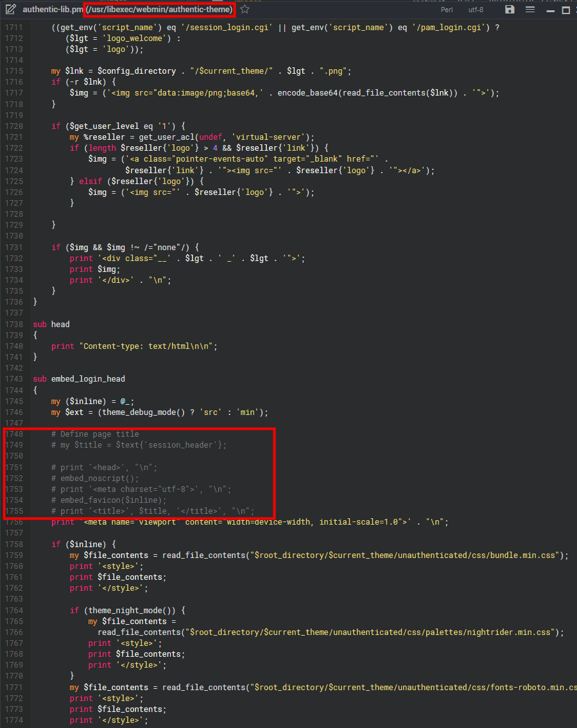Click the nightrider.min.css path line
Screen dimensions: 577x728
[331, 632]
